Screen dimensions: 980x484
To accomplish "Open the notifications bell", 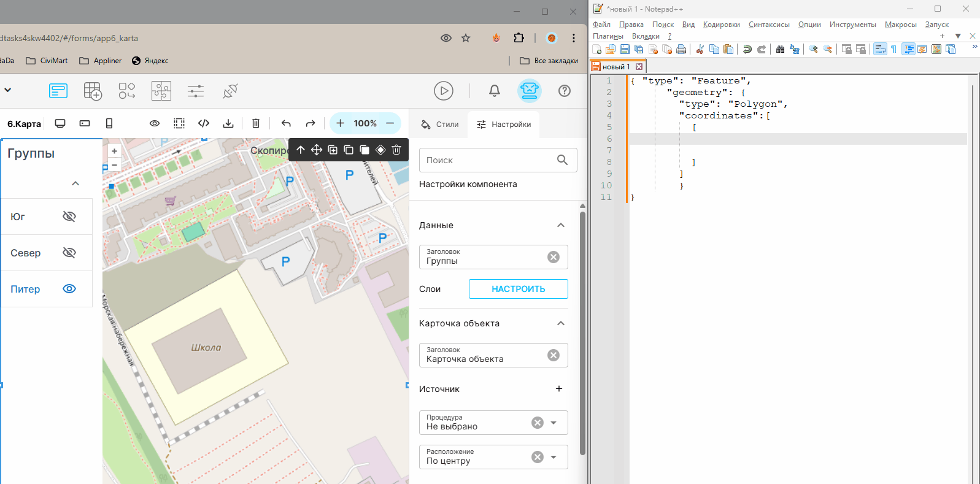I will (x=495, y=91).
